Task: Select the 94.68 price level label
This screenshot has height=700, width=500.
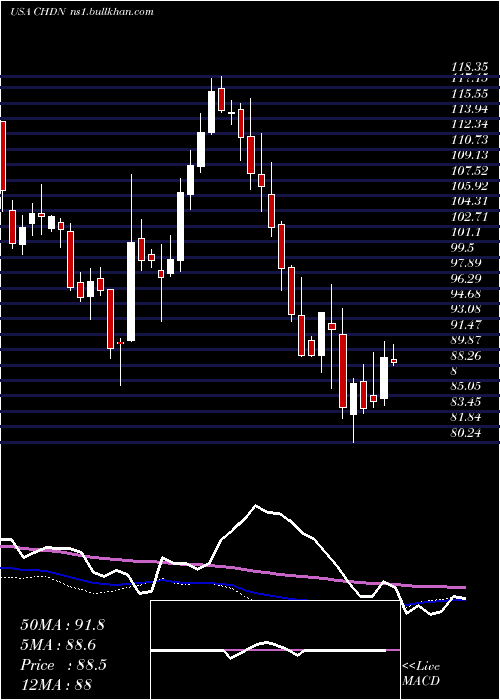Action: click(466, 294)
